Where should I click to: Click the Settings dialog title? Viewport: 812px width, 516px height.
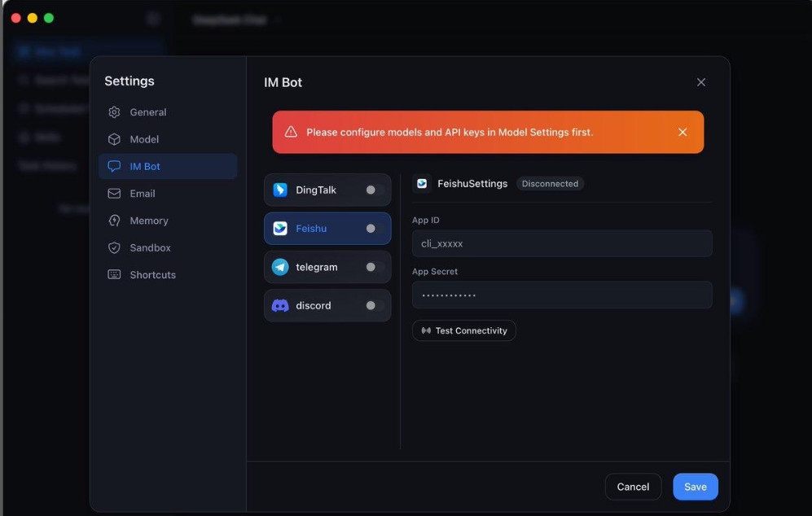[129, 81]
